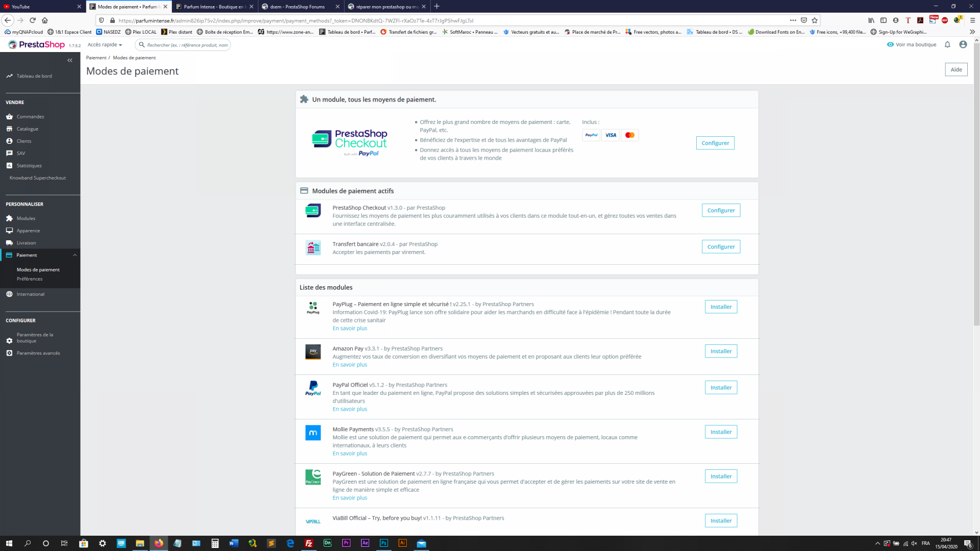The height and width of the screenshot is (551, 980).
Task: Open notifications bell icon
Action: pos(947,45)
